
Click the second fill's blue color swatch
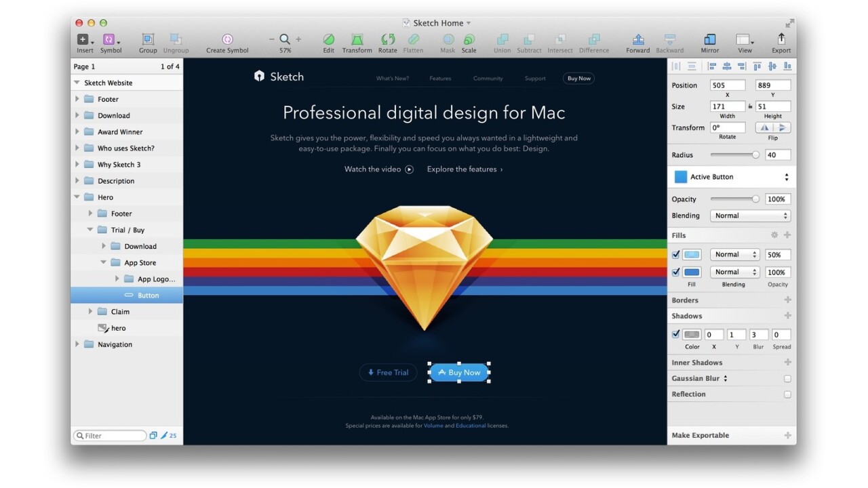point(692,272)
